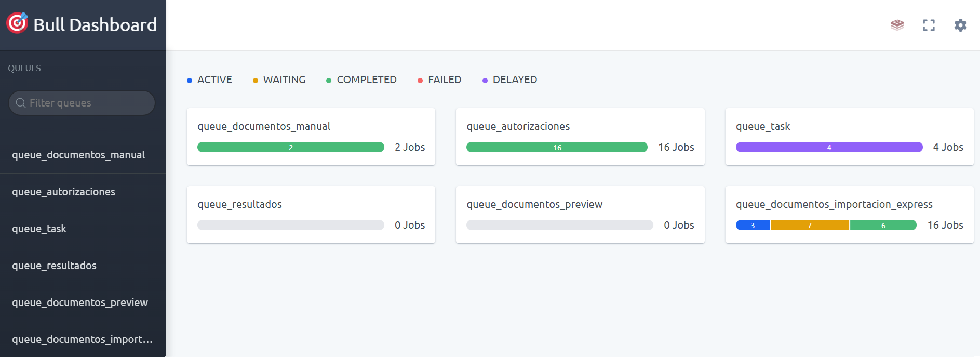Screen dimensions: 980x357
Task: Click the '2 Jobs' count text
Action: tap(410, 147)
